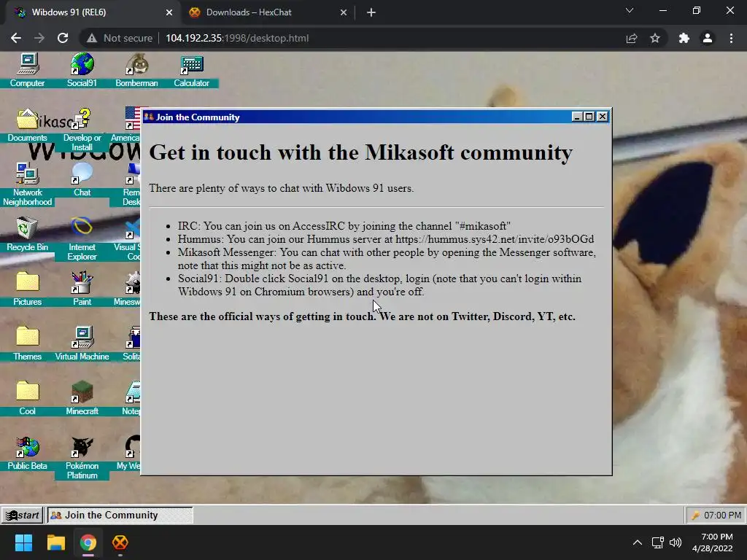Click the Not secure warning indicator

[120, 38]
